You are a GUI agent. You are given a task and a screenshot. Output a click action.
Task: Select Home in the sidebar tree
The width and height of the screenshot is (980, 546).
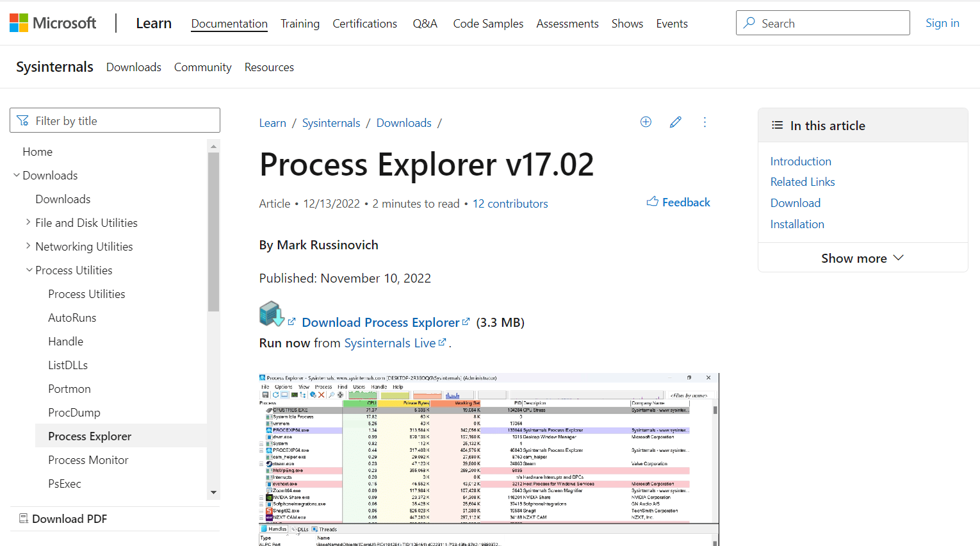[x=38, y=152]
